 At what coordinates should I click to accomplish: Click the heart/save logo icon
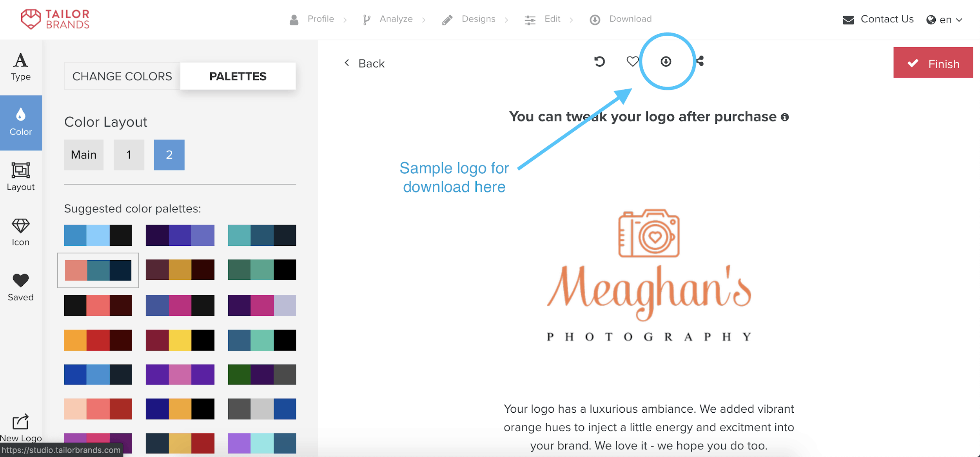coord(633,61)
